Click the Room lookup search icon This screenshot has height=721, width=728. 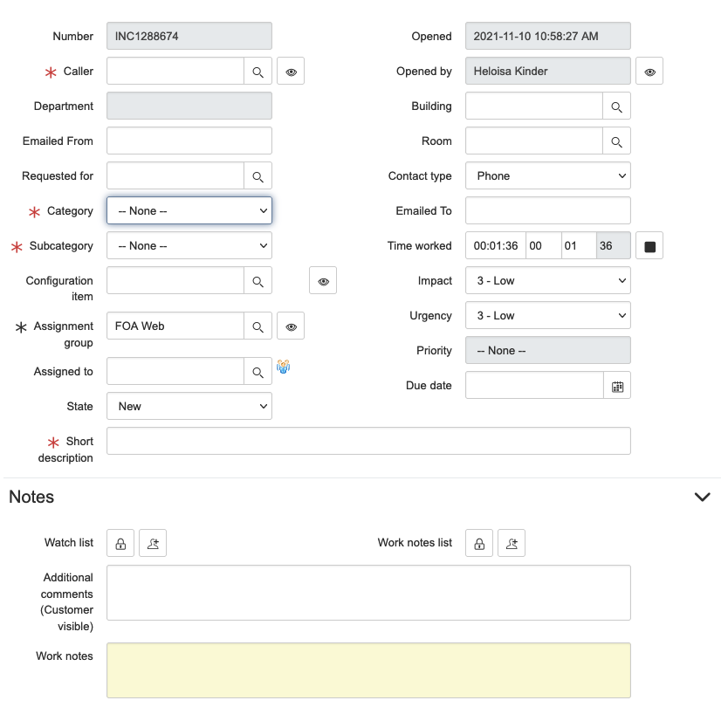tap(616, 141)
